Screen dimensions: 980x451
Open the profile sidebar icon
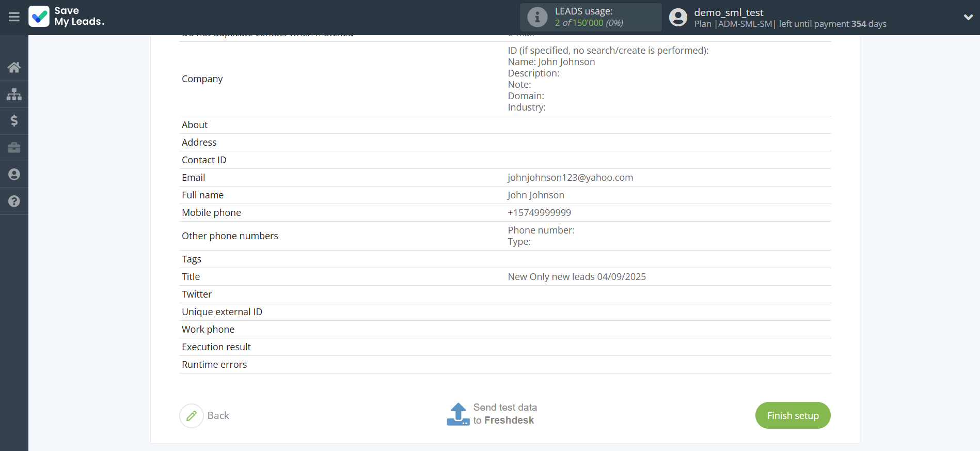pyautogui.click(x=14, y=175)
